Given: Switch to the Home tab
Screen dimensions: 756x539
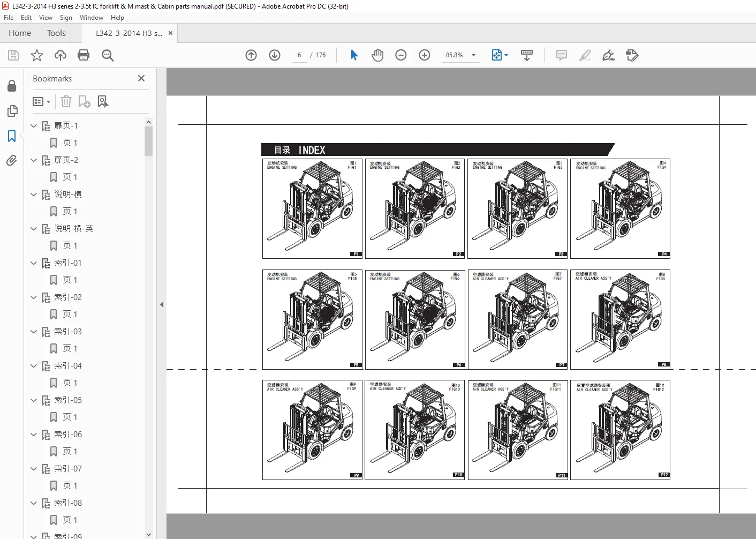Looking at the screenshot, I should coord(20,33).
